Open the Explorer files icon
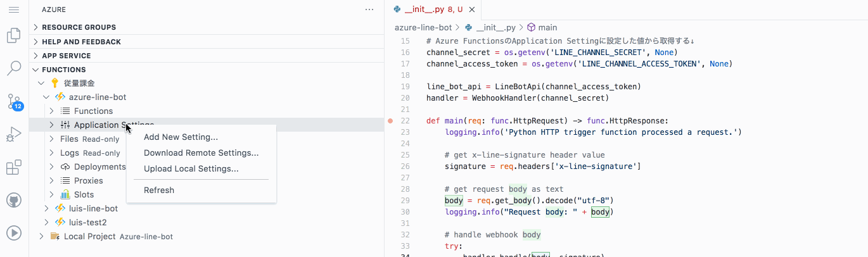The image size is (868, 257). point(14,35)
